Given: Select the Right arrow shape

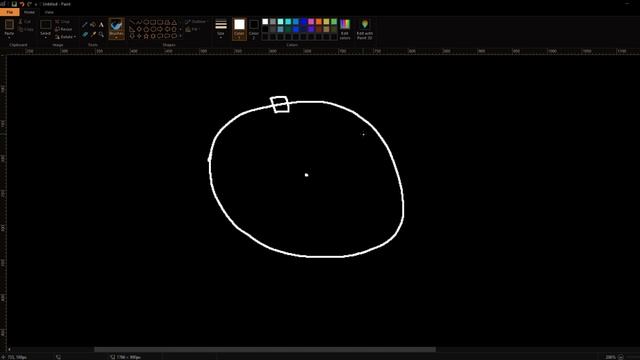Looking at the screenshot, I should click(160, 29).
